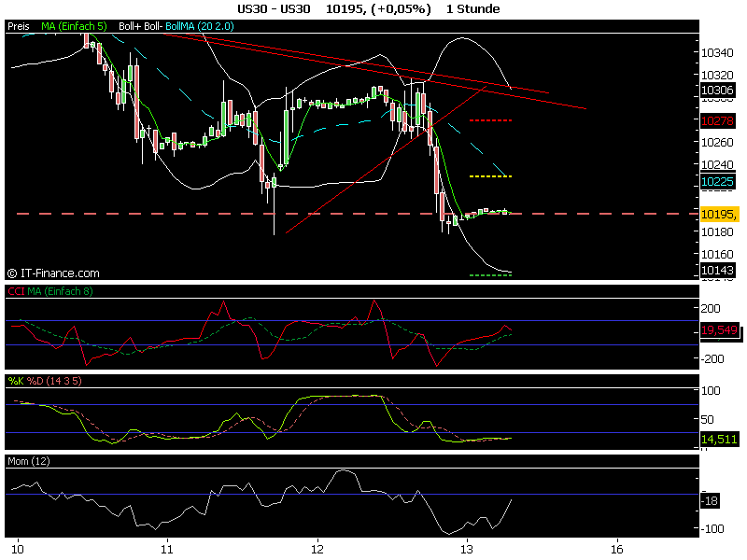Click date 11 on the time axis
This screenshot has height=560, width=747.
[167, 549]
